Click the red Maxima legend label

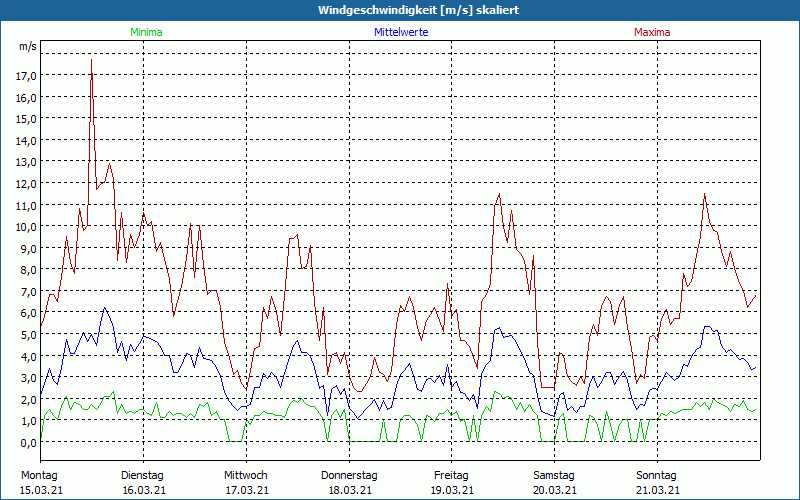(652, 32)
